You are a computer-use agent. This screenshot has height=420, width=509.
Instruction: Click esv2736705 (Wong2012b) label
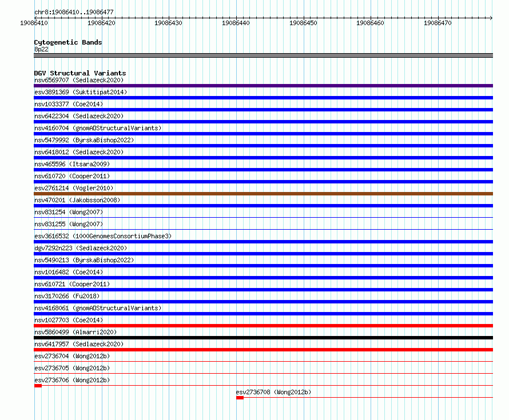pyautogui.click(x=72, y=368)
